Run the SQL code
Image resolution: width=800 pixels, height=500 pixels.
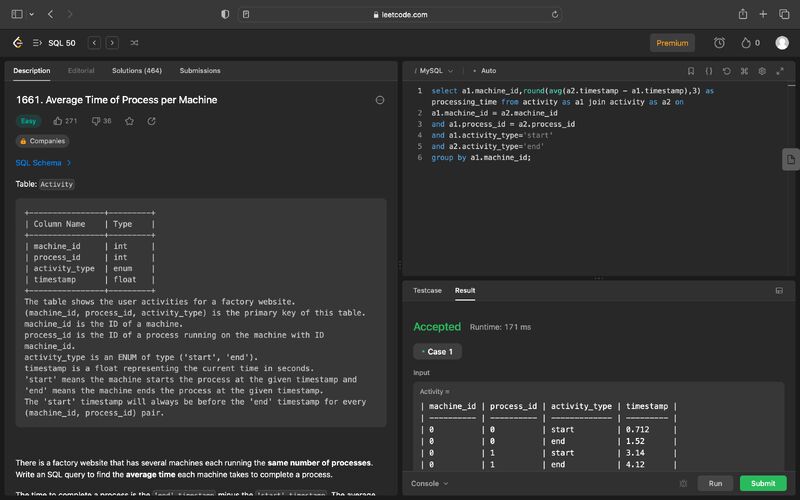point(715,483)
